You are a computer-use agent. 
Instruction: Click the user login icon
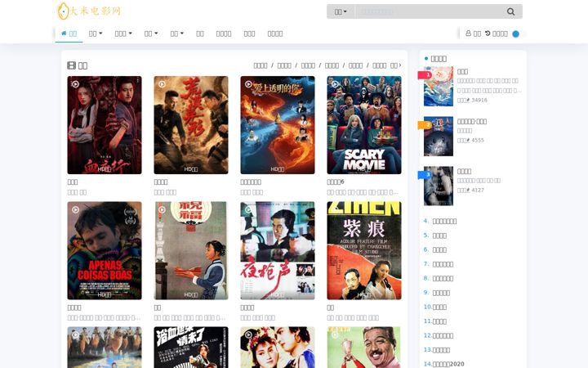[469, 34]
